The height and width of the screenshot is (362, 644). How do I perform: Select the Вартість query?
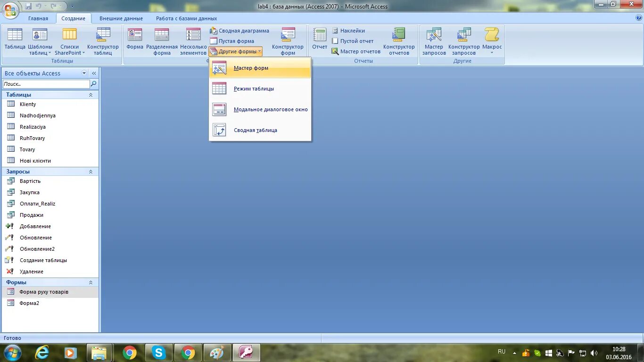coord(50,181)
